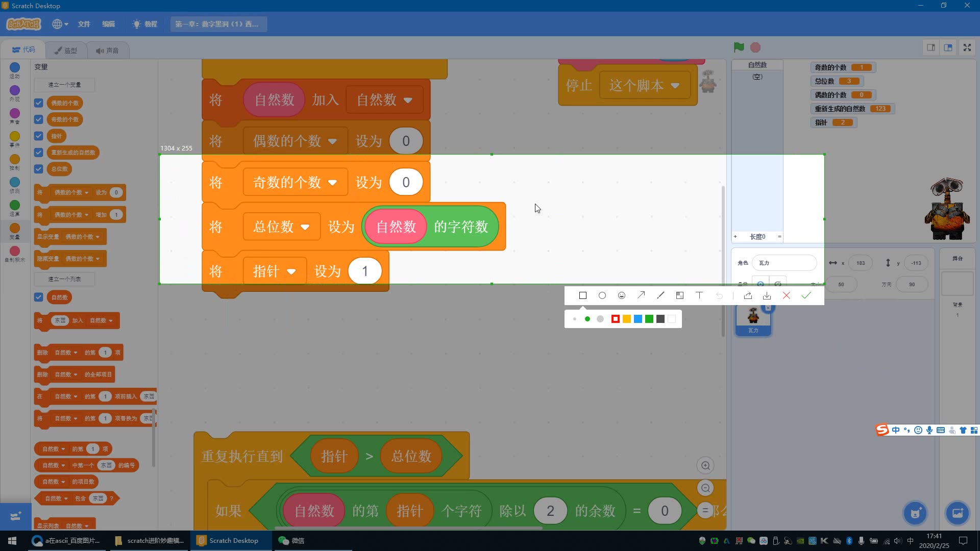
Task: Open 指针 dropdown in set block
Action: tap(275, 271)
